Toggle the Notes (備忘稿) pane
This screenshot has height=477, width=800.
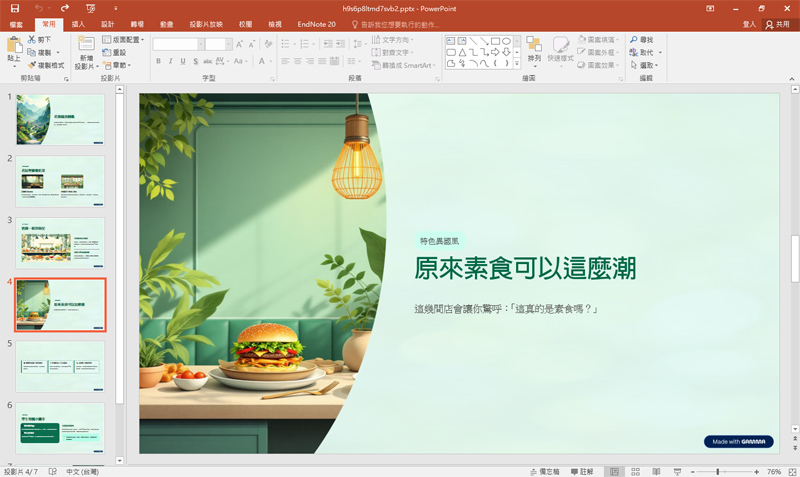pos(549,471)
